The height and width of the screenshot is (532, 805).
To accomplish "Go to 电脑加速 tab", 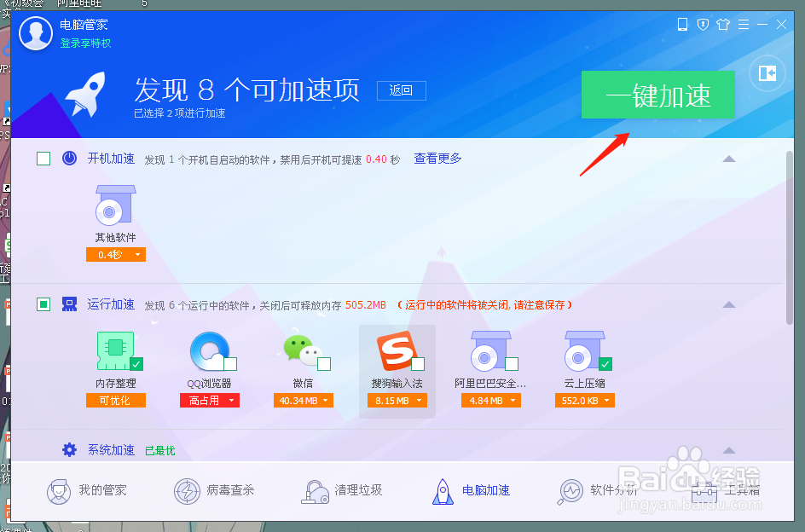I will click(471, 491).
